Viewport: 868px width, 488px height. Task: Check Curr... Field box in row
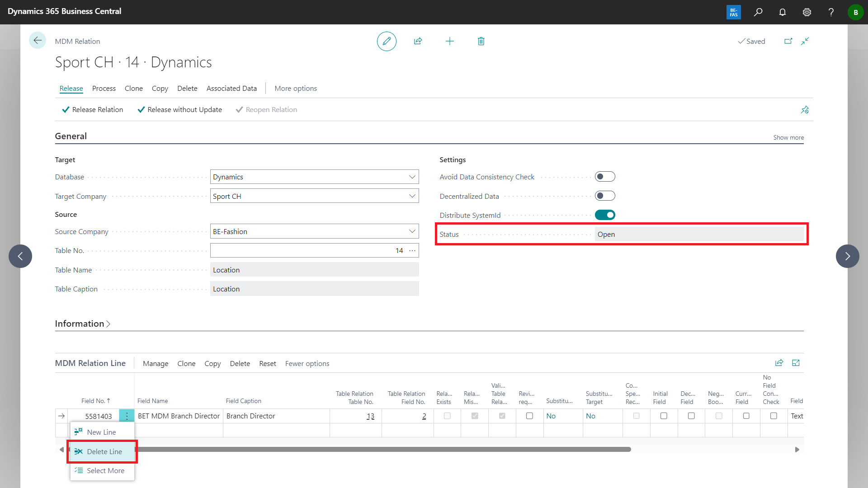746,416
